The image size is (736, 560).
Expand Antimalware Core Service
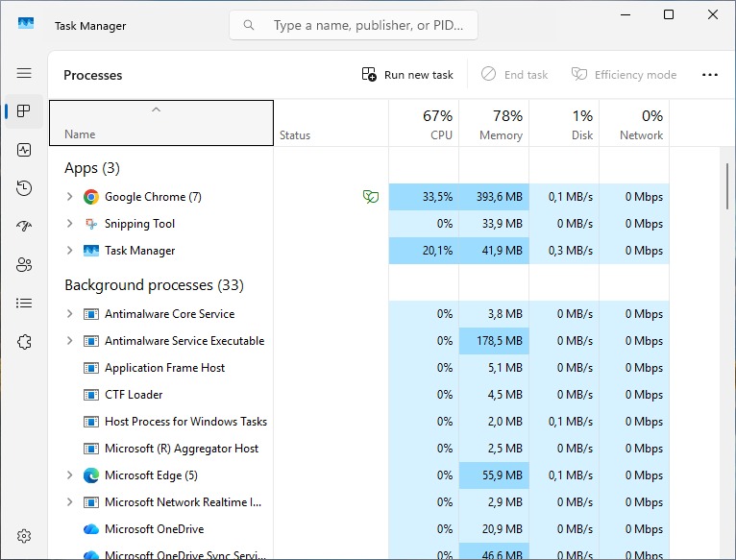pyautogui.click(x=69, y=314)
